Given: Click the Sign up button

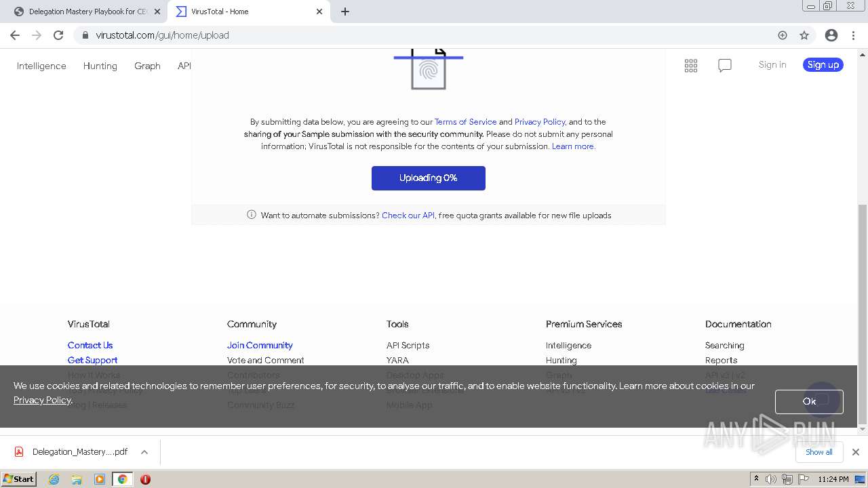Looking at the screenshot, I should point(823,65).
